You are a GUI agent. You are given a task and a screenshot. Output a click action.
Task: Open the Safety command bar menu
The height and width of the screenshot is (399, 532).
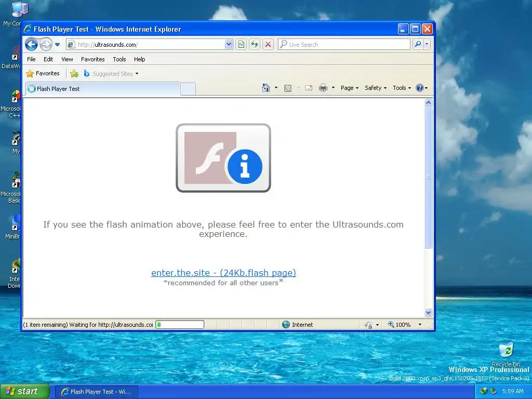tap(375, 88)
